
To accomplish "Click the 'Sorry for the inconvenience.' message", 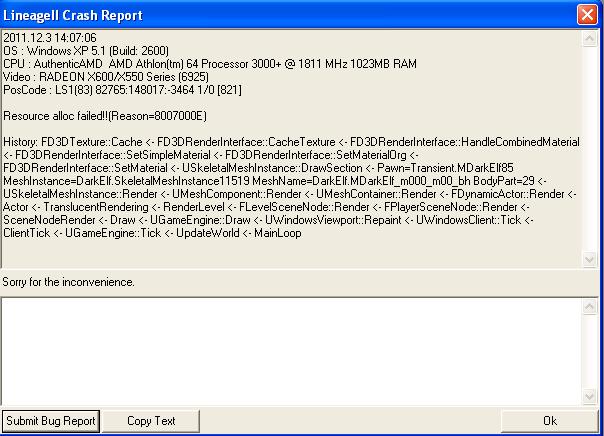I will click(69, 282).
